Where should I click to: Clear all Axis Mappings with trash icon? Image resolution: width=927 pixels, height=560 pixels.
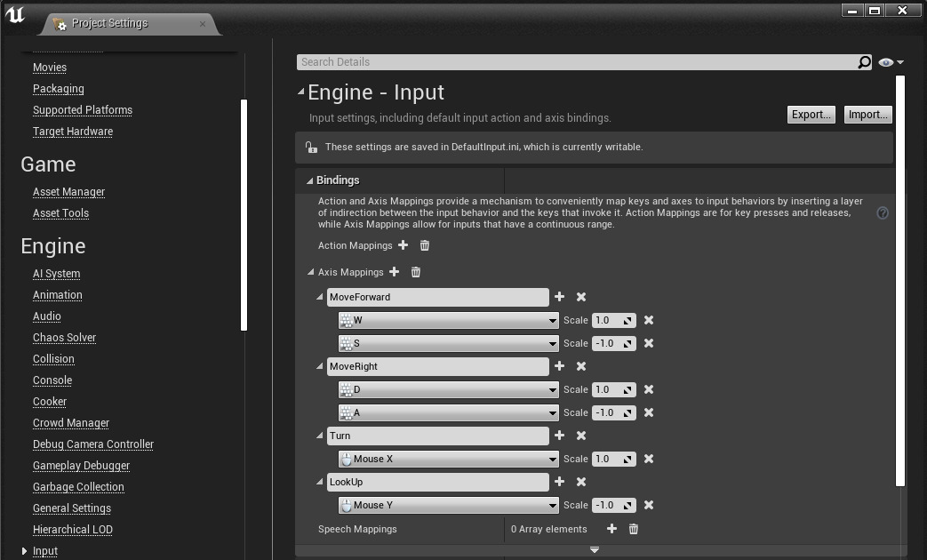416,271
